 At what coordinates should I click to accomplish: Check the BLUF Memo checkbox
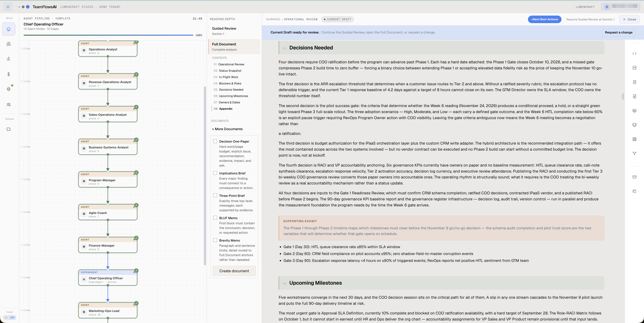point(215,218)
